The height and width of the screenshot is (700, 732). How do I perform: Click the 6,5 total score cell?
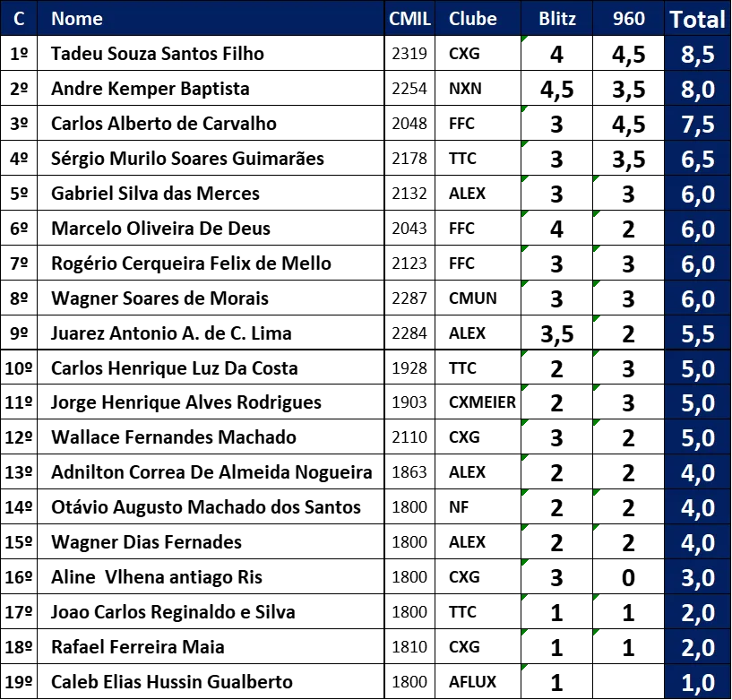point(698,160)
